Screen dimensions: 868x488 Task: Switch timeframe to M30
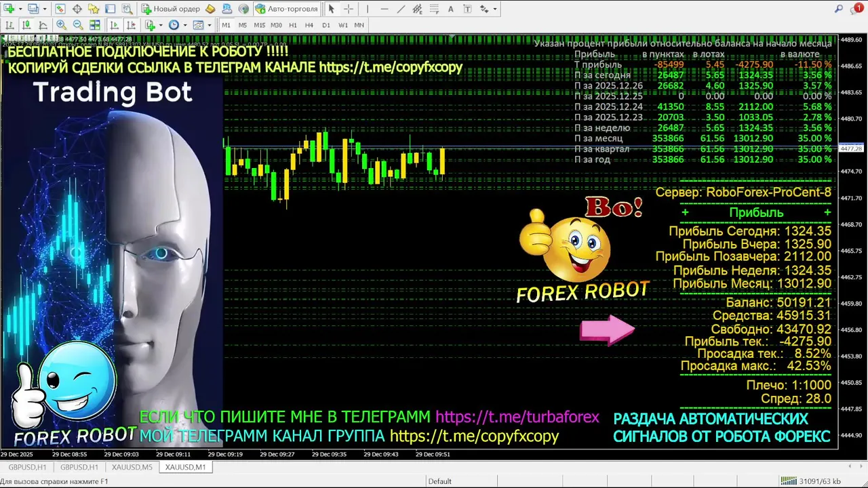pos(276,25)
